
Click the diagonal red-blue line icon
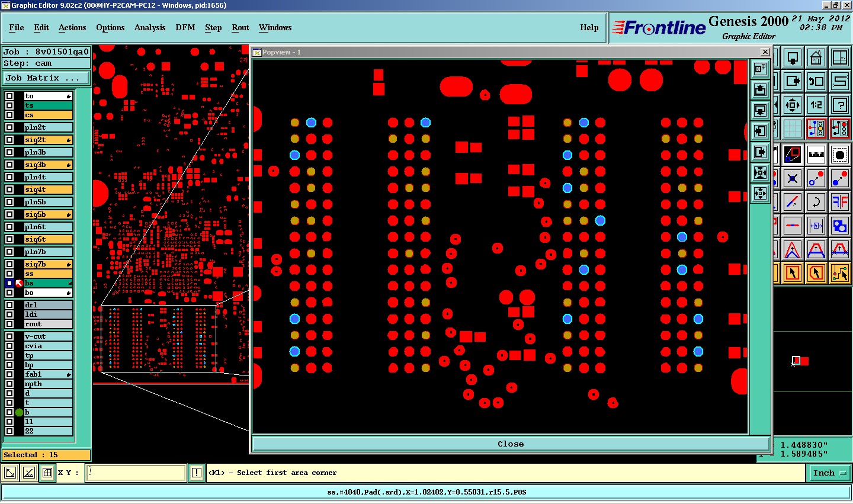coord(793,202)
